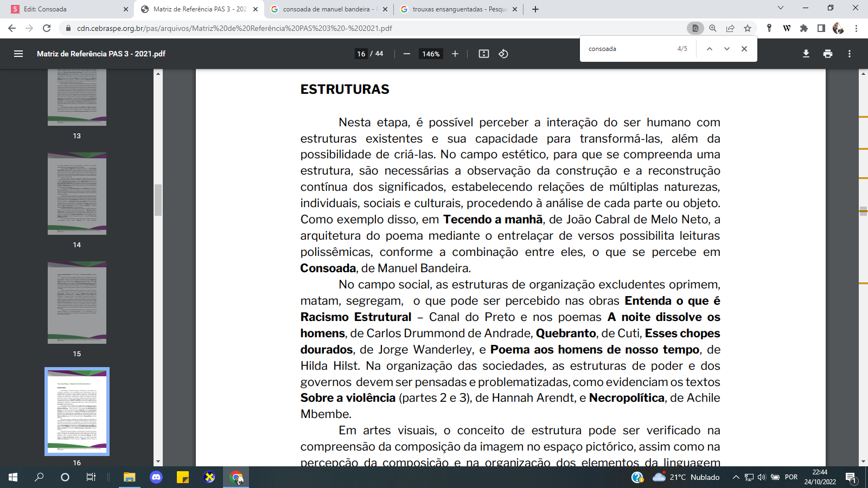This screenshot has height=488, width=868.
Task: Open the W extension icon
Action: point(787,28)
